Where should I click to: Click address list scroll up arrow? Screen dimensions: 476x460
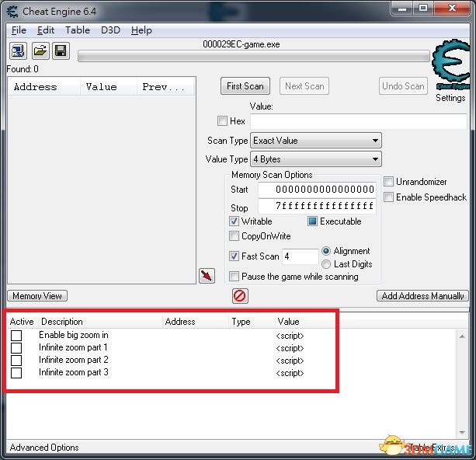462,336
